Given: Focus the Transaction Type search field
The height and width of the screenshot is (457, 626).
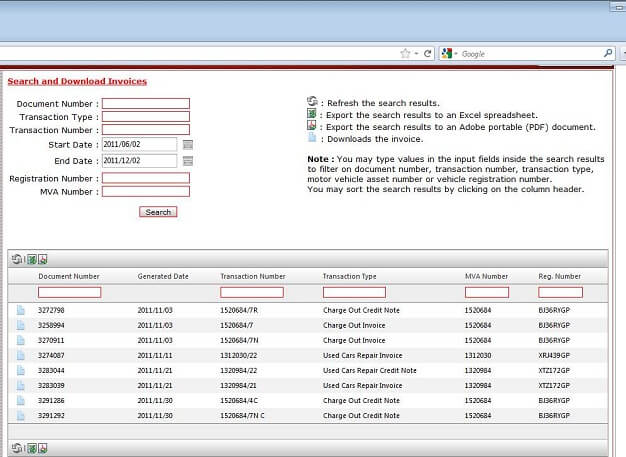Looking at the screenshot, I should click(x=146, y=117).
